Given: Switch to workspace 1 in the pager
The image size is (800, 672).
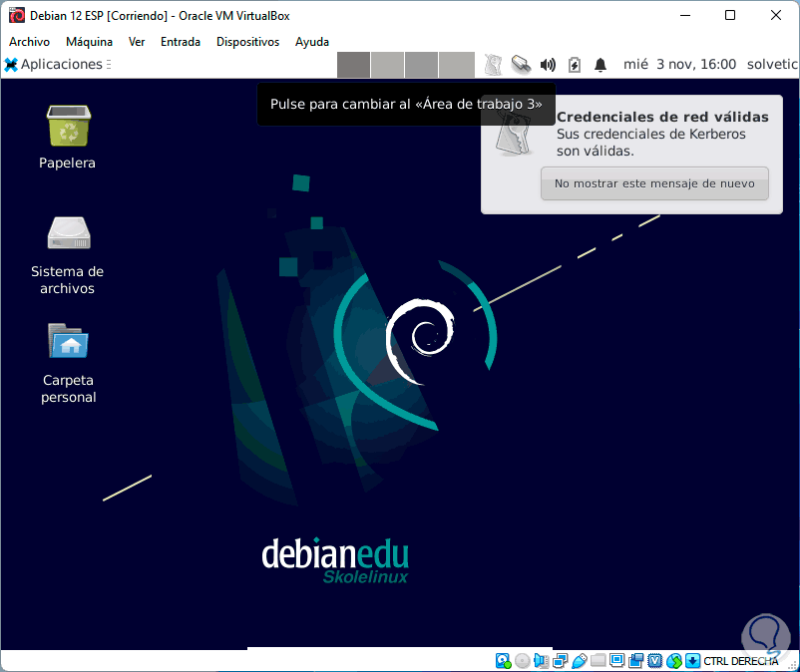Looking at the screenshot, I should click(353, 65).
